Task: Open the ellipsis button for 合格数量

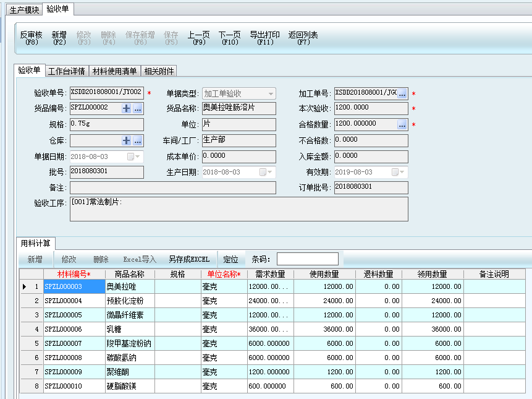Action: [x=402, y=124]
